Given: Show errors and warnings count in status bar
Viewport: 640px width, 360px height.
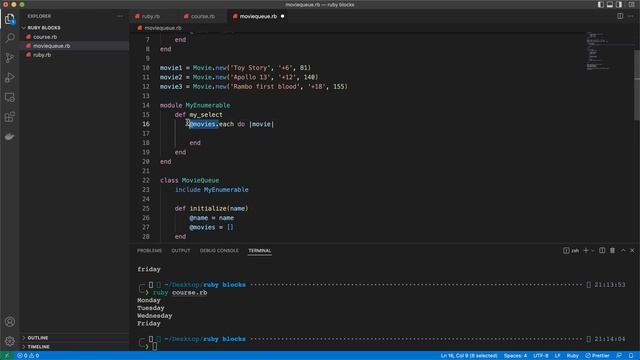Looking at the screenshot, I should [x=28, y=356].
